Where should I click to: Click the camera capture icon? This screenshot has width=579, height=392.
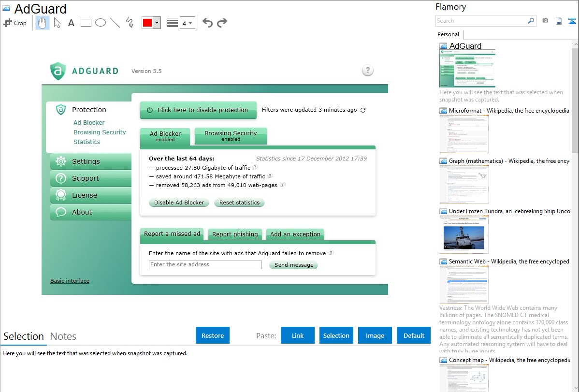point(545,21)
